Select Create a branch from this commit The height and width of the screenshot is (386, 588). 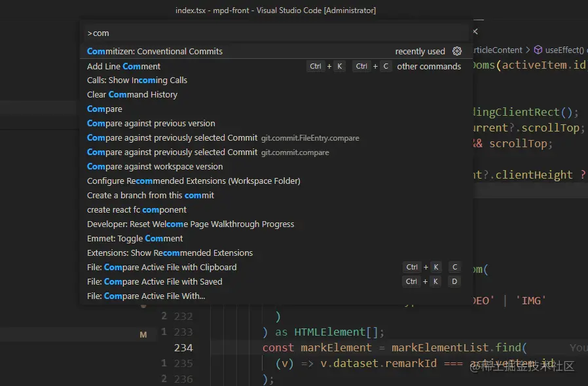click(x=151, y=196)
